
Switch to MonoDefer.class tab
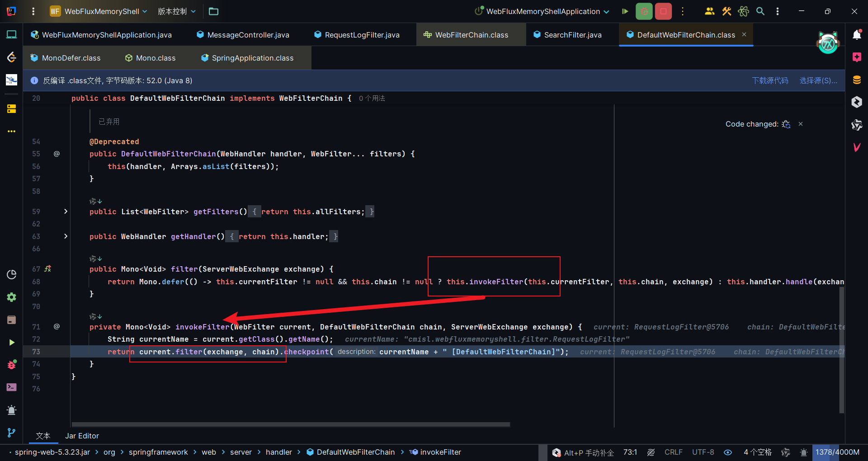66,58
